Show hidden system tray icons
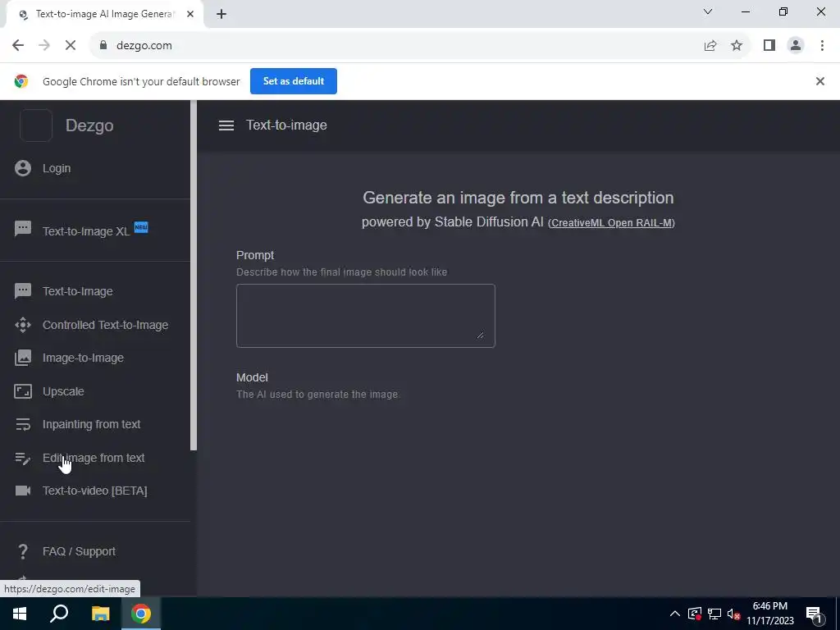Screen dimensions: 840x630 point(675,614)
